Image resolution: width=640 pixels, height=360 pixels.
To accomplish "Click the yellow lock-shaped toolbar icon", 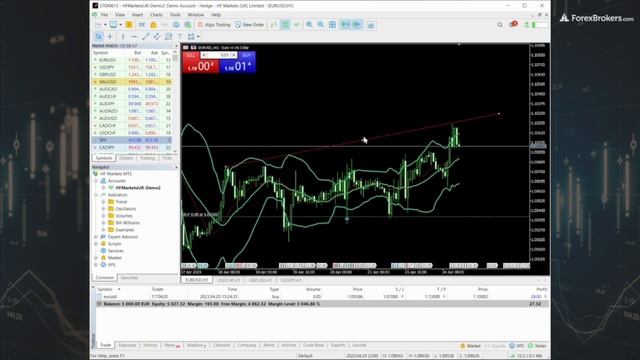I will (153, 25).
